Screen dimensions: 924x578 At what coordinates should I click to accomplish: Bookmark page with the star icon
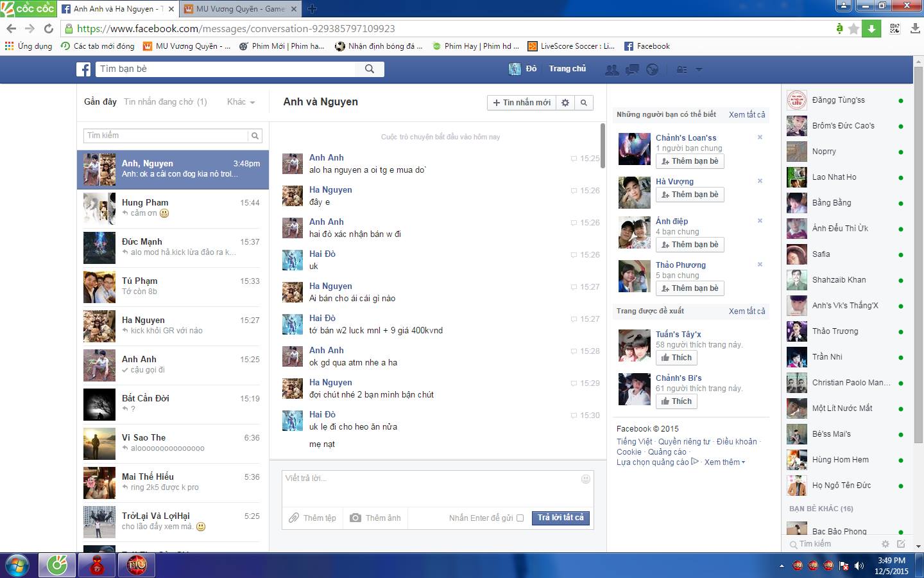853,29
